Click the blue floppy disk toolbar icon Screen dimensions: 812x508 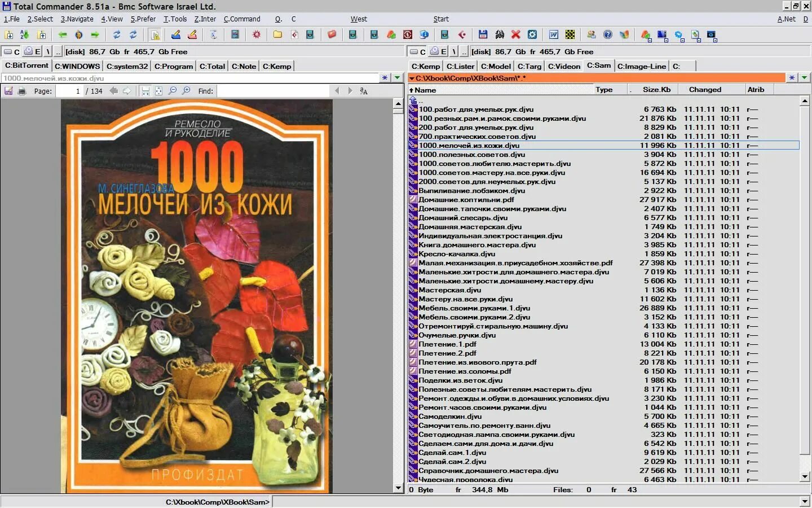483,35
